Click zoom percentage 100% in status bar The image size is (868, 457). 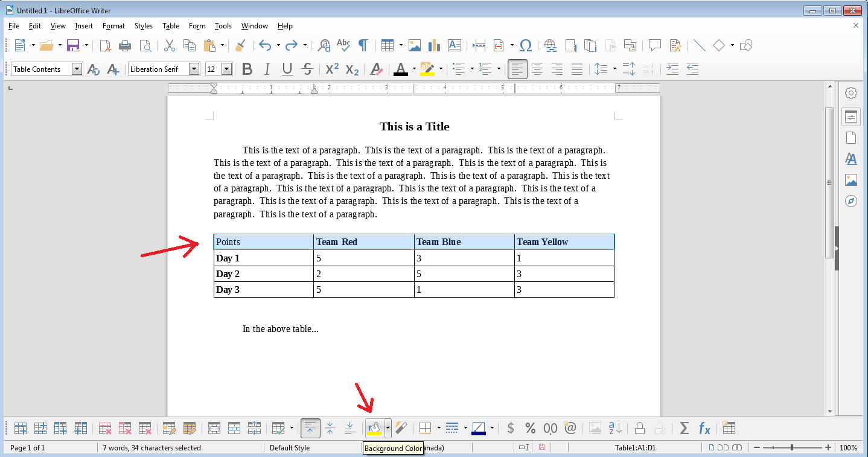coord(849,448)
